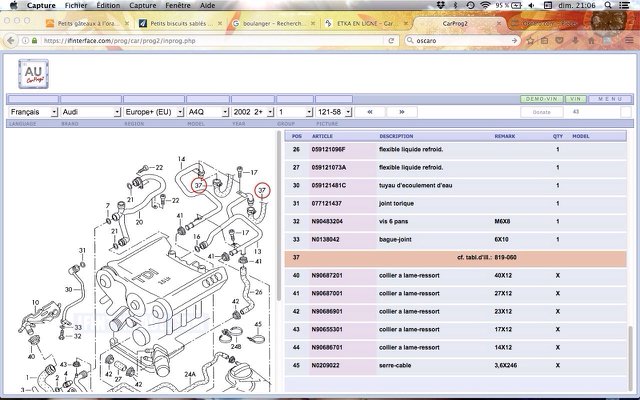Click the reload page icon
The height and width of the screenshot is (400, 640).
pyautogui.click(x=391, y=40)
